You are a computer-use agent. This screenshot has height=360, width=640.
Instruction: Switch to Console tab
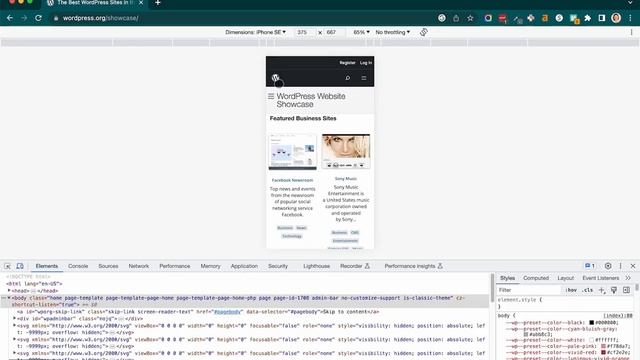(78, 266)
